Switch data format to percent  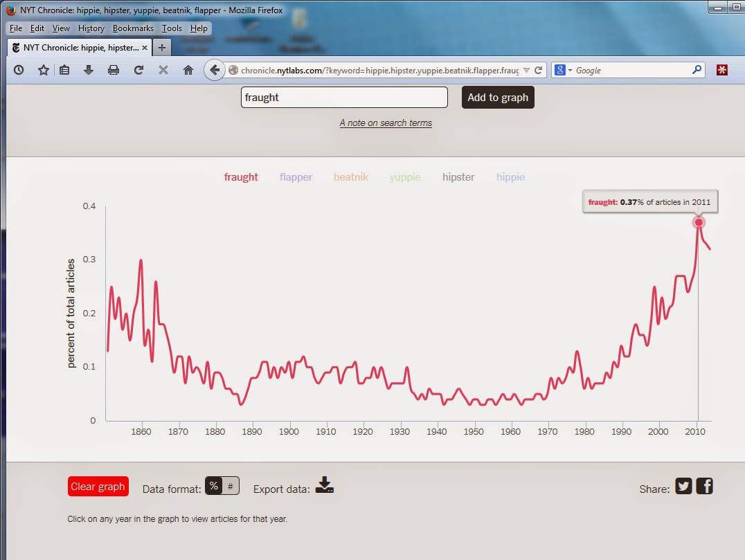click(214, 486)
